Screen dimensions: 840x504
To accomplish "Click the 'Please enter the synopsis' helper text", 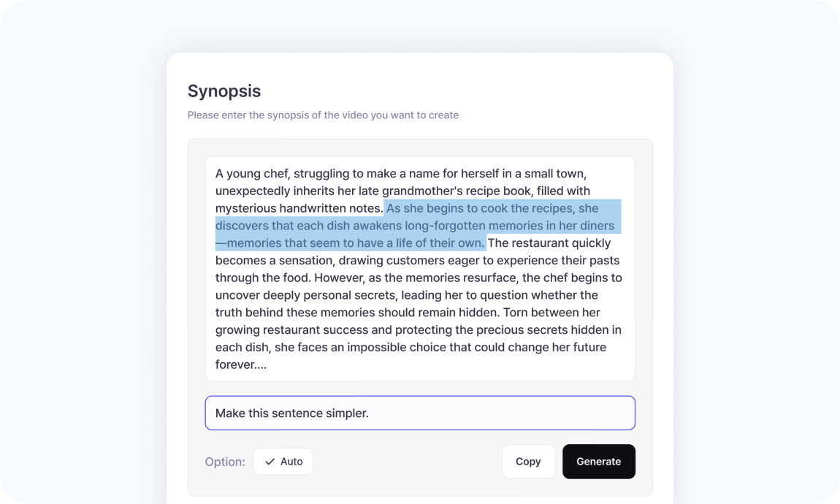I will (323, 115).
